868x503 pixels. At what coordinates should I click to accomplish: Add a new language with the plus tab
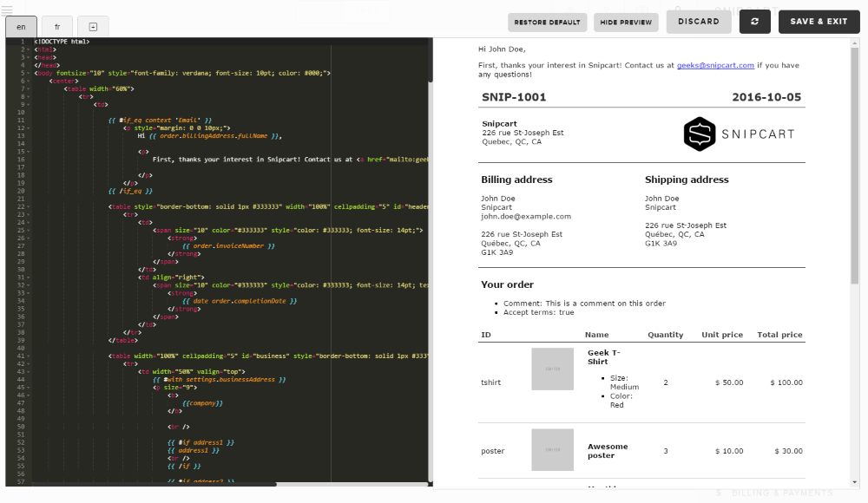(x=93, y=27)
